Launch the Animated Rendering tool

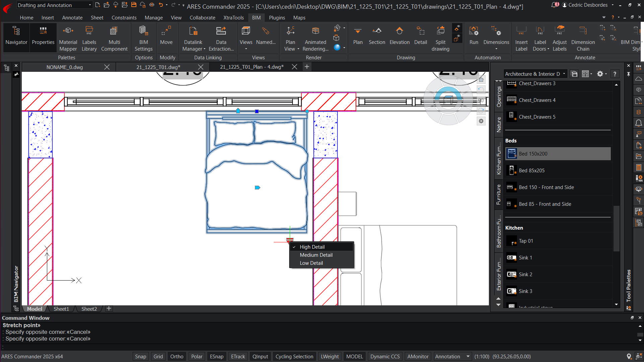[x=315, y=39]
